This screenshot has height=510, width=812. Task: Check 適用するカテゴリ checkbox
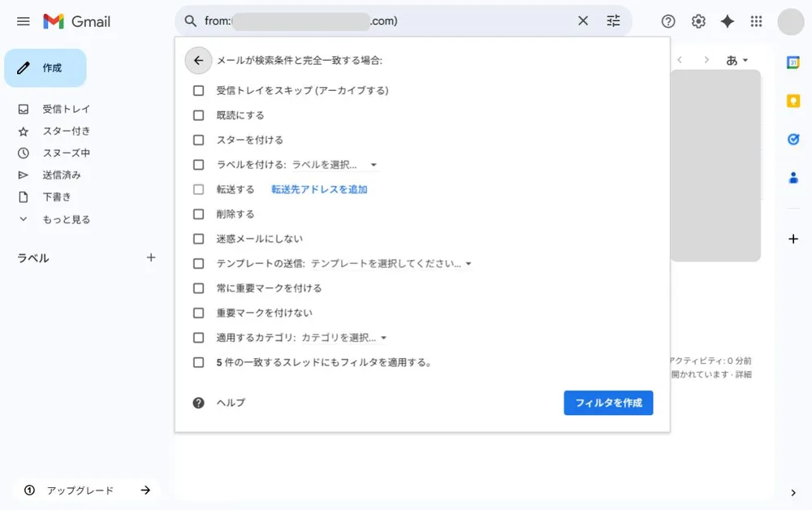pyautogui.click(x=198, y=338)
